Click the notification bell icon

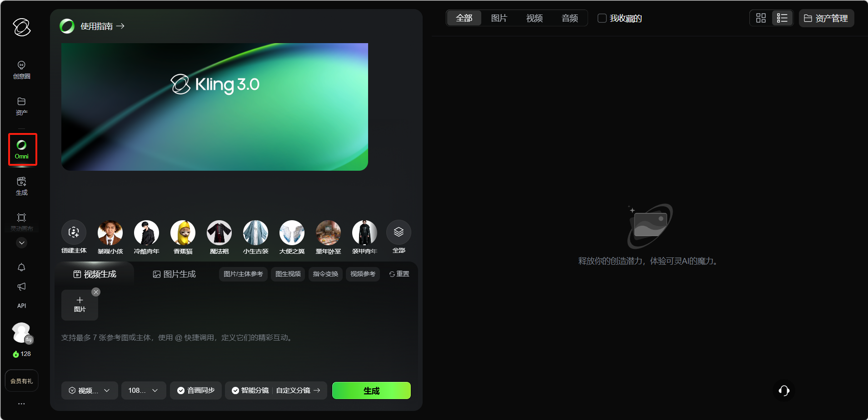coord(21,267)
